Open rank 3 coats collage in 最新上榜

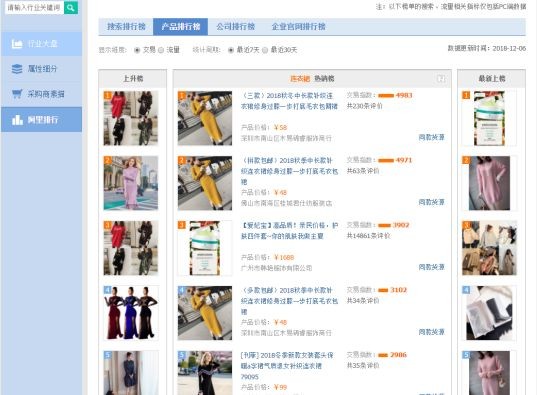(489, 248)
